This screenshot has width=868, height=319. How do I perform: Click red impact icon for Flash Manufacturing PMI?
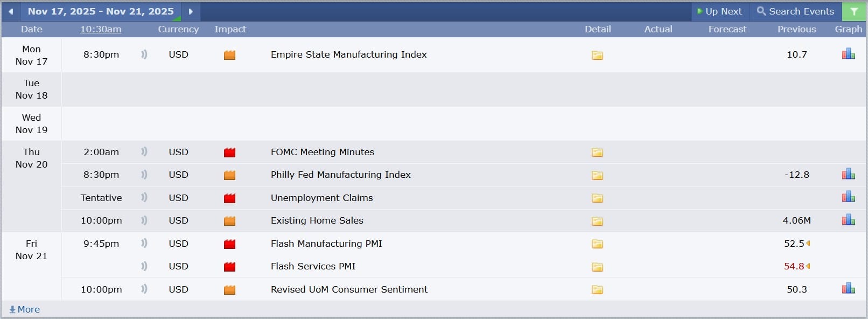230,244
